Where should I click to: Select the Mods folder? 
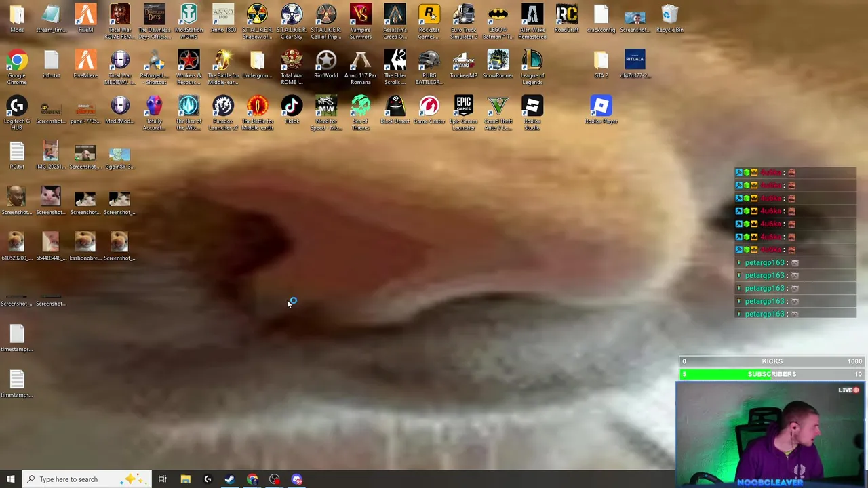pos(17,19)
